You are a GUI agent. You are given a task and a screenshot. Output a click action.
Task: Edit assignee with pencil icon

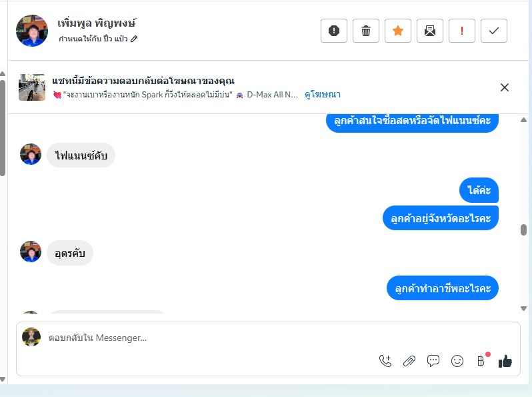(x=134, y=39)
